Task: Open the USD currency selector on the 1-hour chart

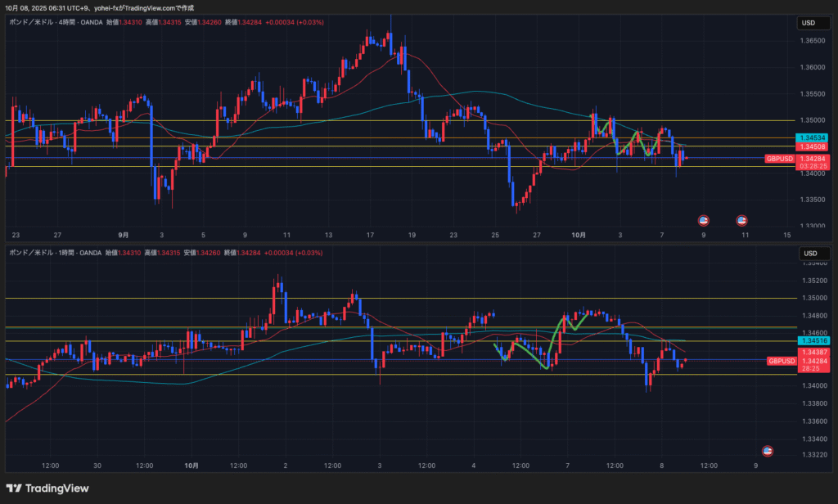Action: click(x=809, y=253)
